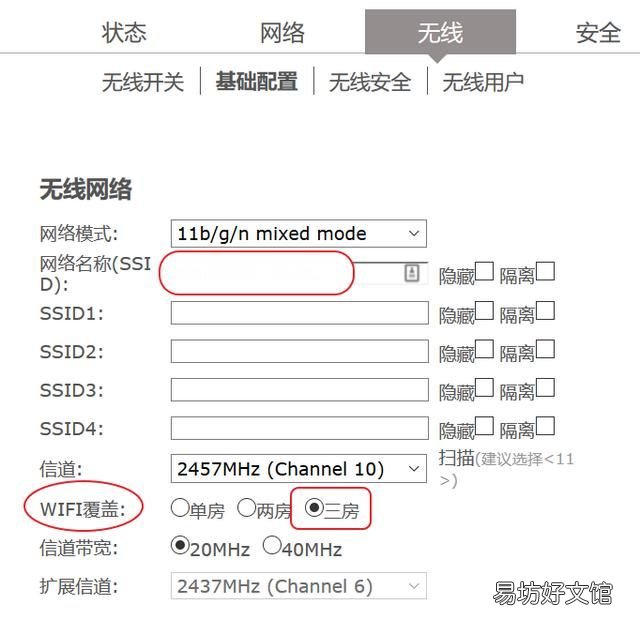
Task: Select 40MHz channel bandwidth
Action: (272, 546)
